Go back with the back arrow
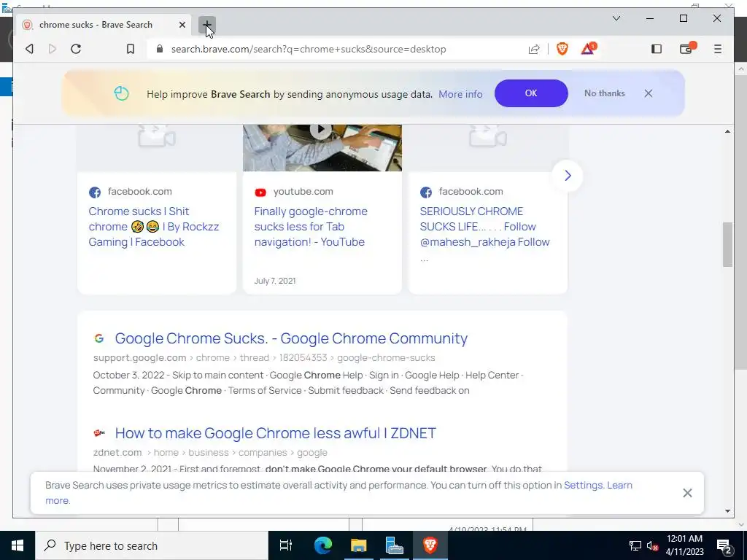Viewport: 747px width, 560px height. pos(29,49)
